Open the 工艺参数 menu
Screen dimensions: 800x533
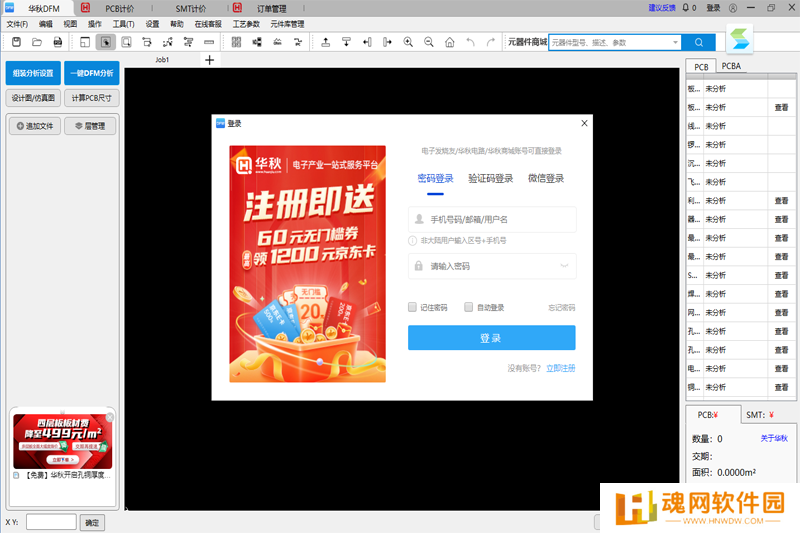point(246,24)
